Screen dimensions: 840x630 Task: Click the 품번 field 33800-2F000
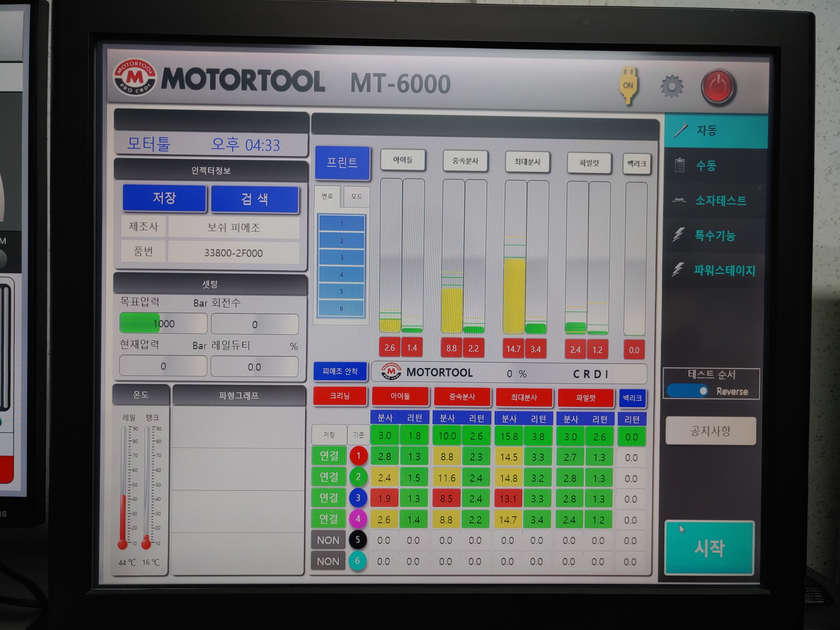pos(234,252)
